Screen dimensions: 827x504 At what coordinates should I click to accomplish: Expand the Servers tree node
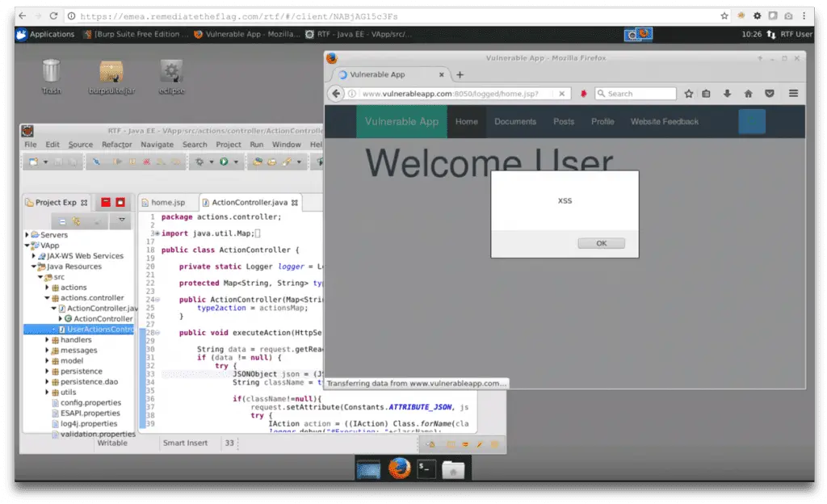click(x=27, y=234)
